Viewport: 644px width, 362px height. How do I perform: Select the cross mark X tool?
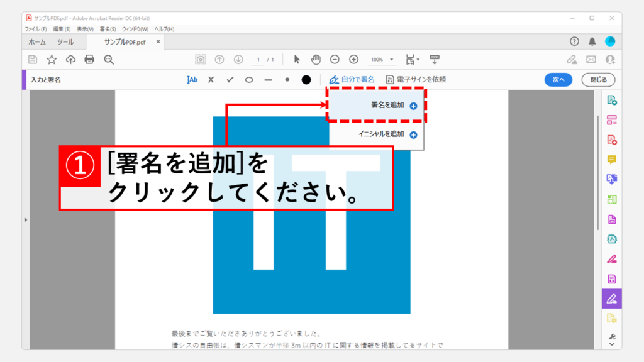tap(211, 80)
